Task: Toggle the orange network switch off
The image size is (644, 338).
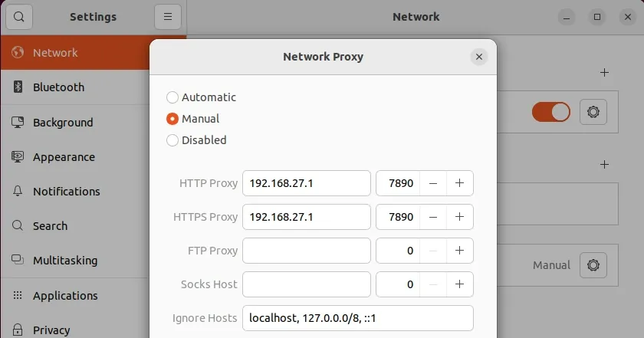Action: coord(550,112)
